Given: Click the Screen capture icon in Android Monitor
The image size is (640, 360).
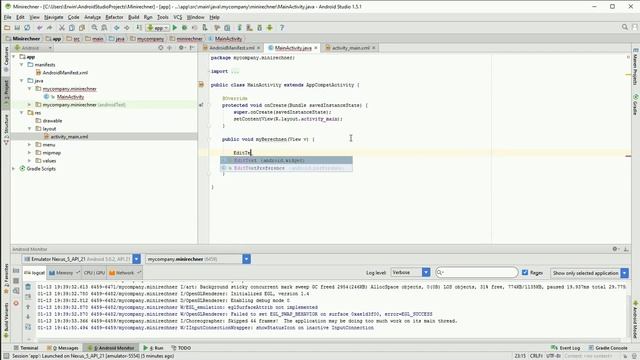Looking at the screenshot, I should tap(16, 271).
